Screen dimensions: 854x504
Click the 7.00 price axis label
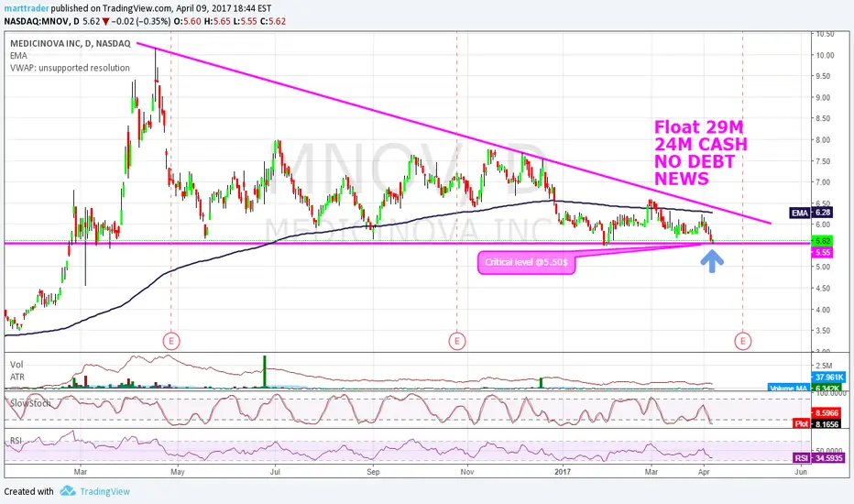(823, 182)
